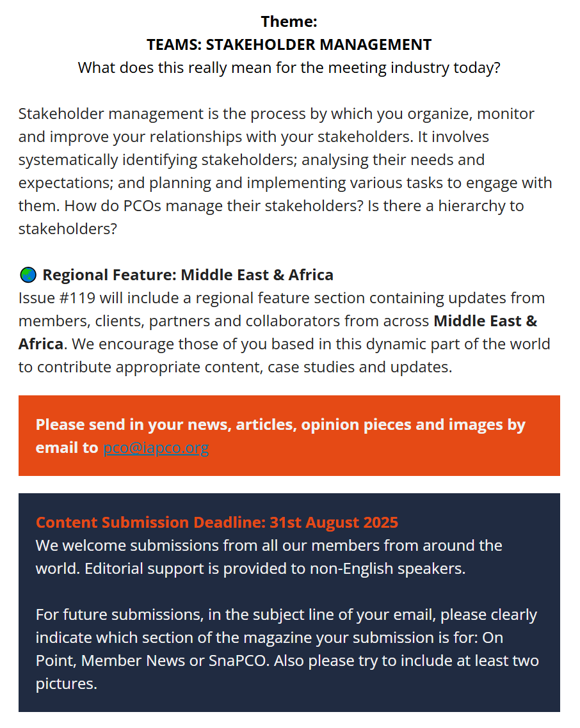Click the "Regional Feature: Middle East & Africa" heading
Viewport: 580px width, 728px height.
[x=188, y=275]
